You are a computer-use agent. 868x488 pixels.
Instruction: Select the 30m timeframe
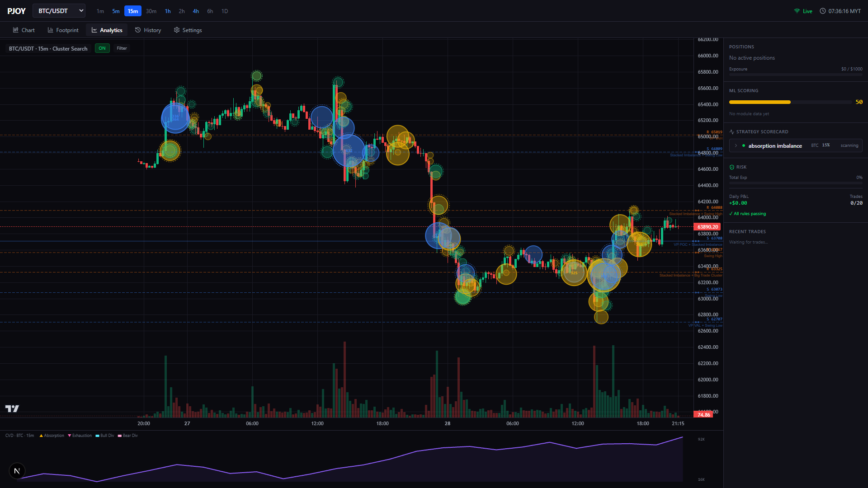(x=151, y=11)
